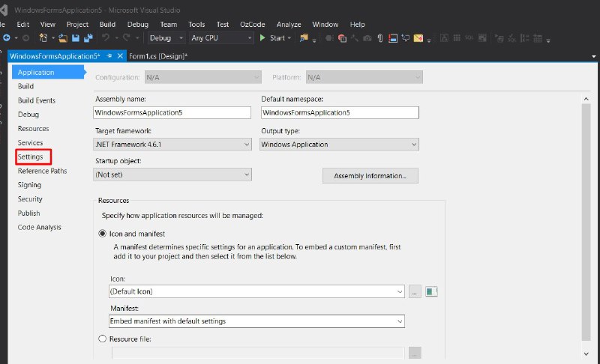Click the teal icon preview next to Icon
Screen dimensions: 600x364
pos(431,291)
